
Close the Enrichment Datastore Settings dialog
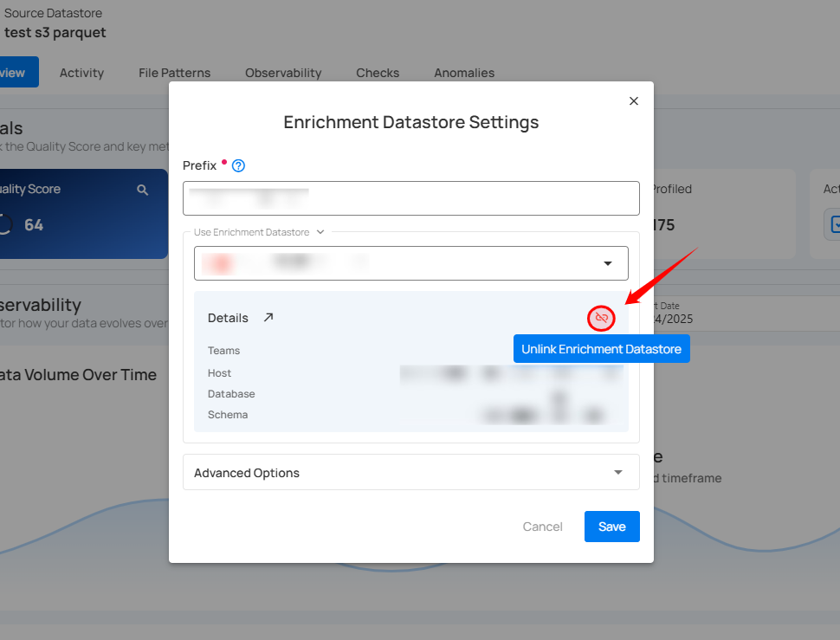[x=634, y=101]
